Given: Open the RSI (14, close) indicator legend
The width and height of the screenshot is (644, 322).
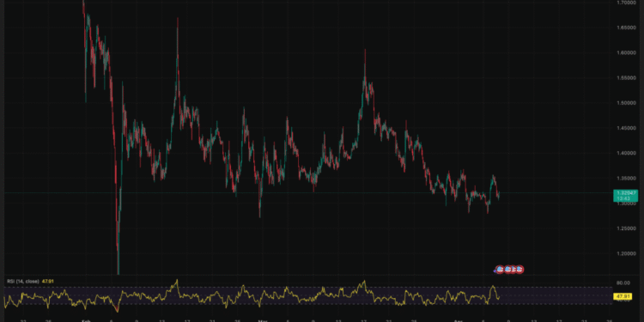Looking at the screenshot, I should click(x=23, y=282).
